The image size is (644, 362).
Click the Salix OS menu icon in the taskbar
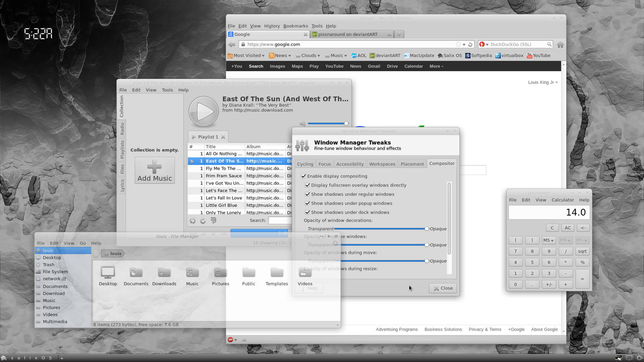(x=4, y=358)
